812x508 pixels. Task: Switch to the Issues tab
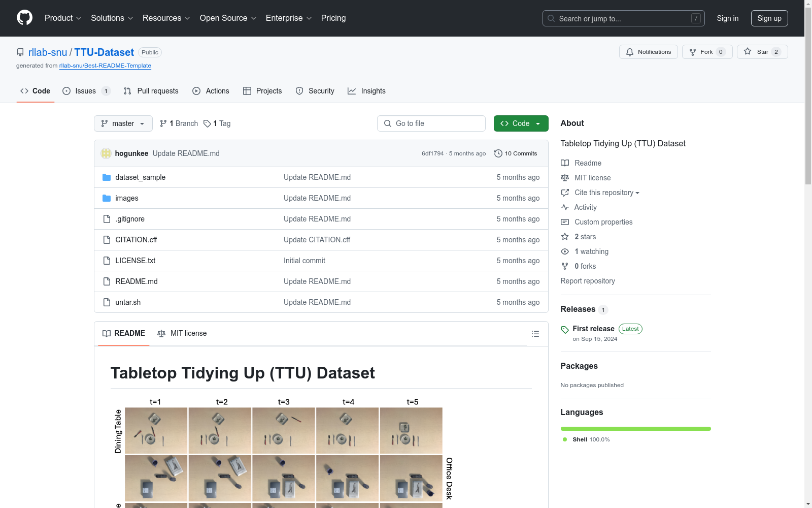tap(86, 91)
